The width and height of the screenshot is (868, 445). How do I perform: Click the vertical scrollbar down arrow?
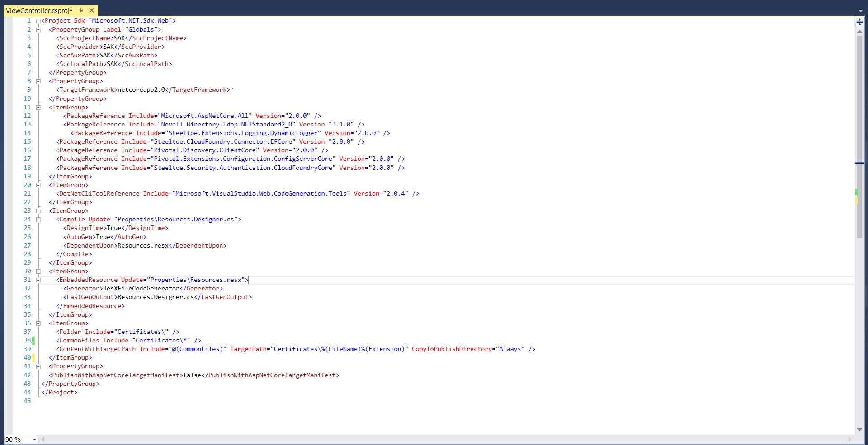[860, 430]
